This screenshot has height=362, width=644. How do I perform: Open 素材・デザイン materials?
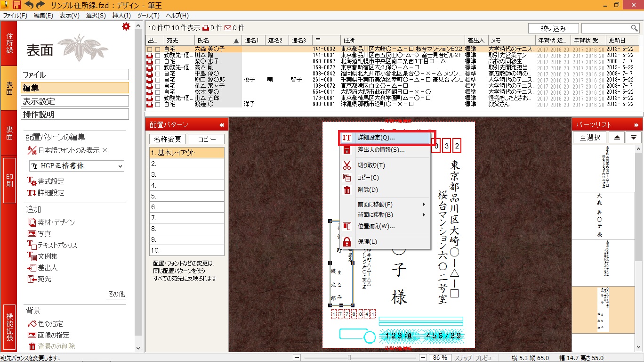pyautogui.click(x=32, y=222)
